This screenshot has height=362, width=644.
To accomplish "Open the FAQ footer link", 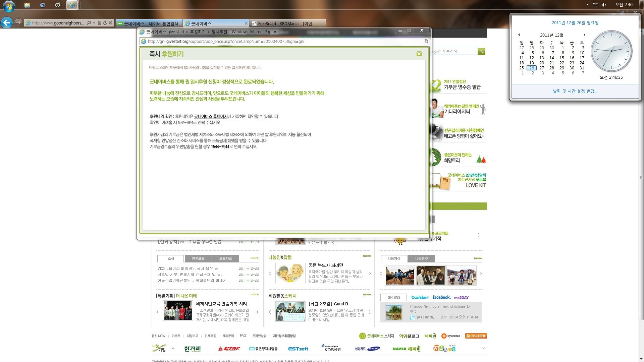I will coord(243,336).
